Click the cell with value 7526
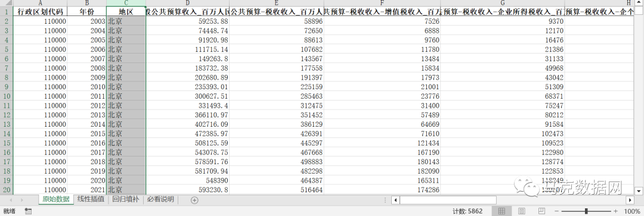This screenshot has height=216, width=644. 382,21
